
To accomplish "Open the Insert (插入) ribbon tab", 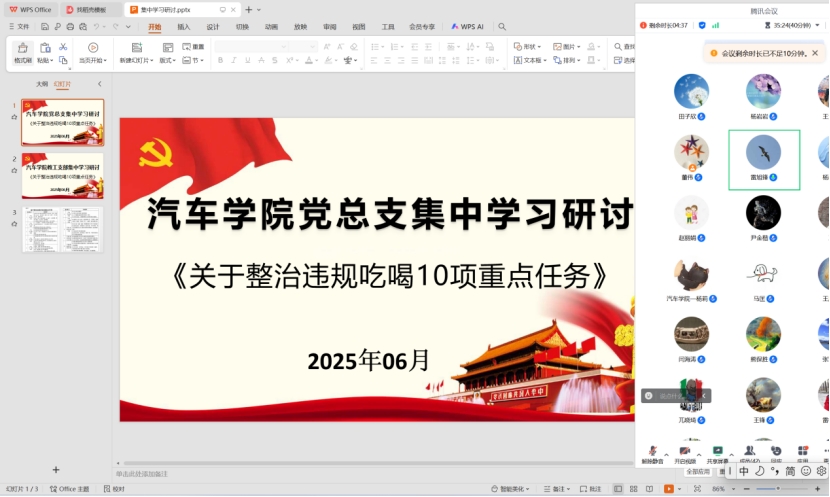I will tap(184, 27).
